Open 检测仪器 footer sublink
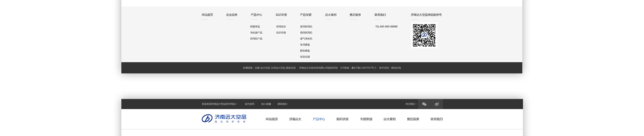Image resolution: width=644 pixels, height=136 pixels. pyautogui.click(x=305, y=57)
